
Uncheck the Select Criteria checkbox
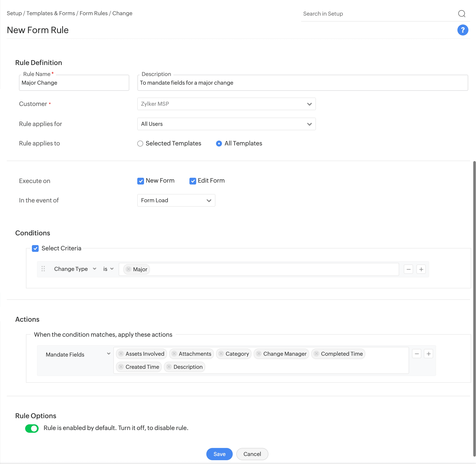pyautogui.click(x=35, y=248)
